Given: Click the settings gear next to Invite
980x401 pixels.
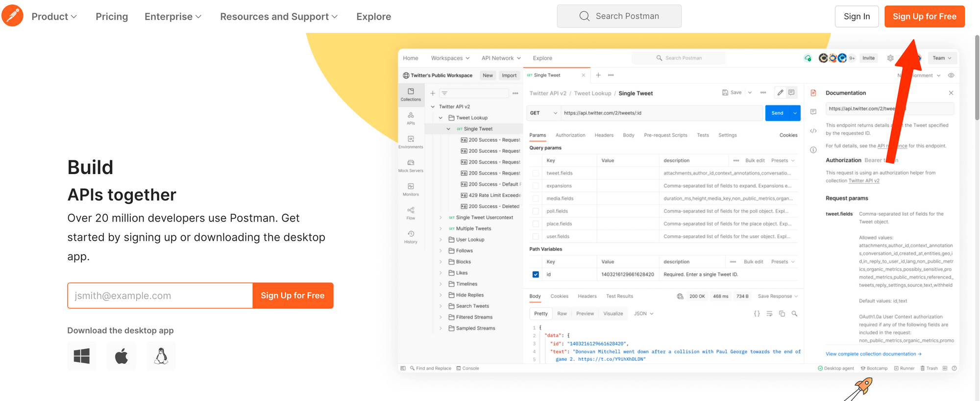Looking at the screenshot, I should point(890,58).
